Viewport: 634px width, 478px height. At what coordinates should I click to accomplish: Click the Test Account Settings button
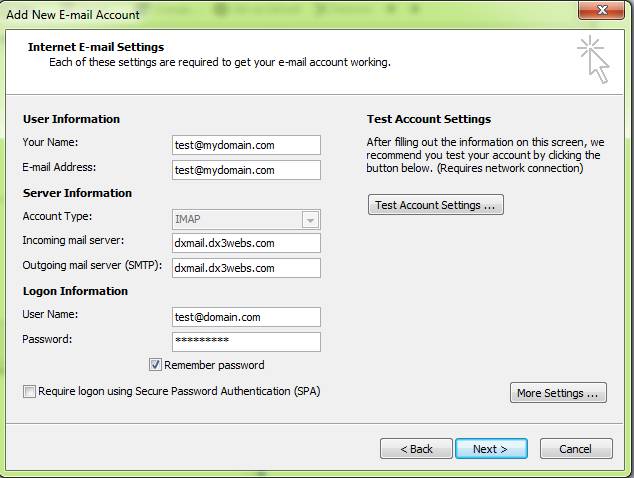(435, 205)
